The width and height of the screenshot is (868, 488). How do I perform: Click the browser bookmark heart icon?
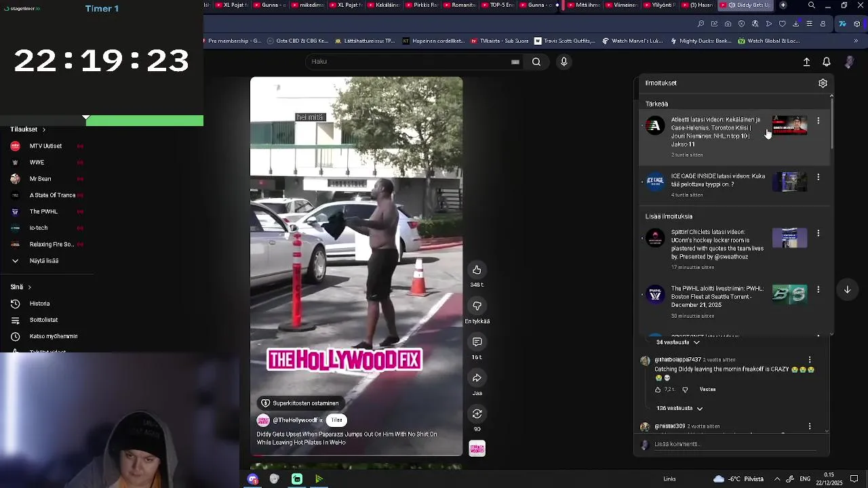(782, 24)
